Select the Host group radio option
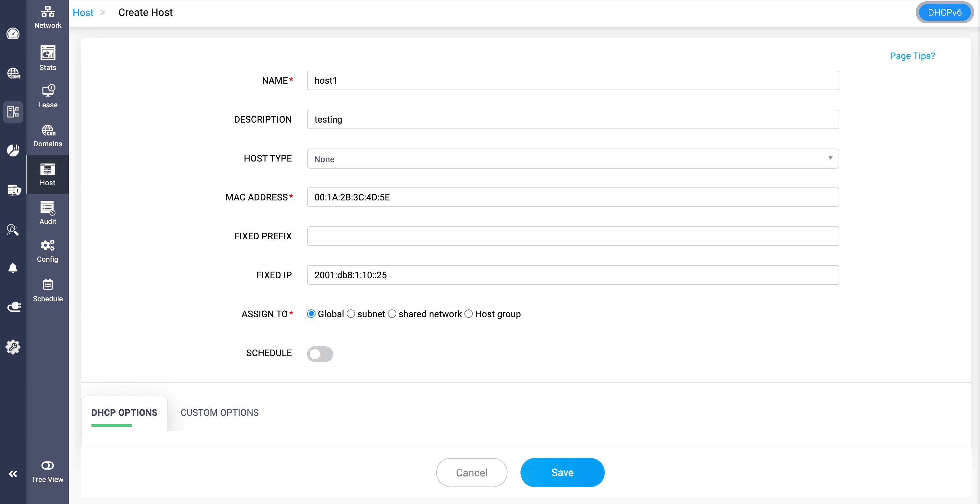The height and width of the screenshot is (504, 980). 469,314
